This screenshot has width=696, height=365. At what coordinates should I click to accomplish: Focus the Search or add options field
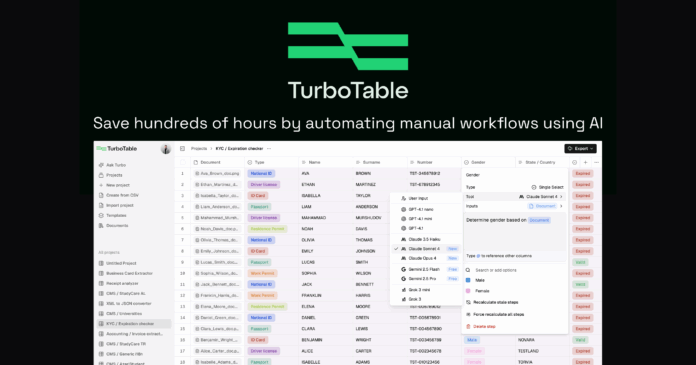point(515,270)
